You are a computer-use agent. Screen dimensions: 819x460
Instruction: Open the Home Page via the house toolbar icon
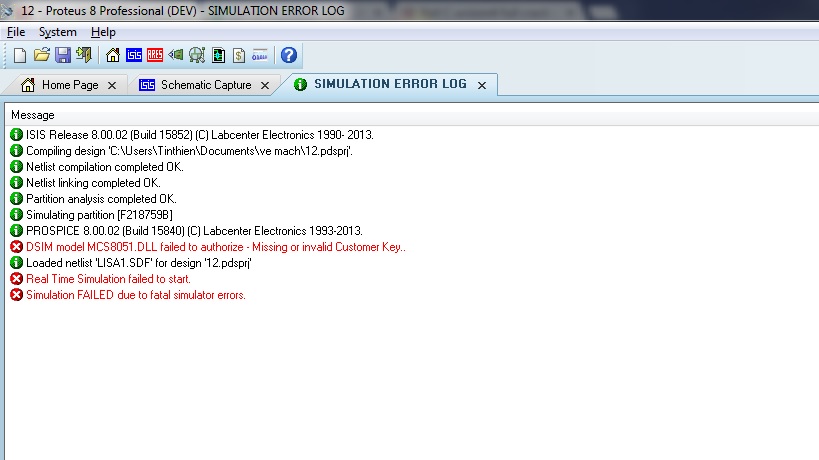[113, 55]
